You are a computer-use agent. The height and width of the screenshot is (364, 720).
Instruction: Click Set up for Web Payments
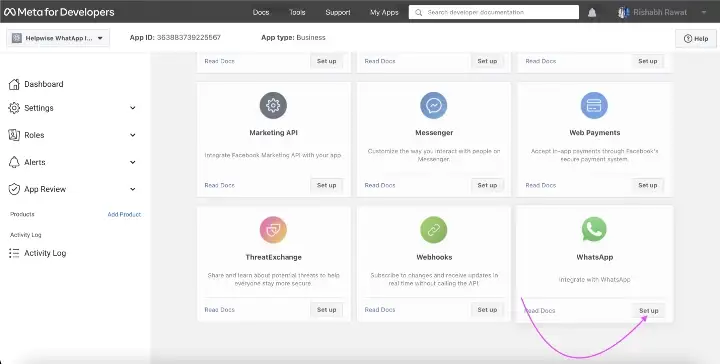(647, 185)
